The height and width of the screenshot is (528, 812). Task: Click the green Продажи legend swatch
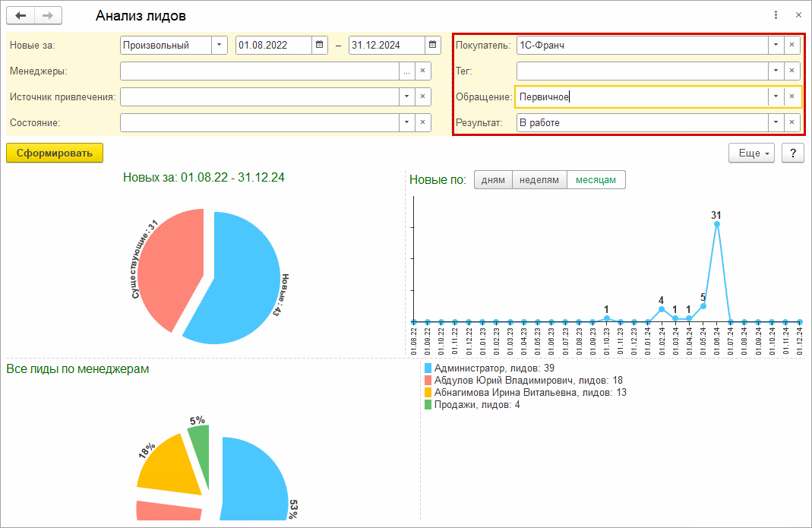[x=428, y=405]
